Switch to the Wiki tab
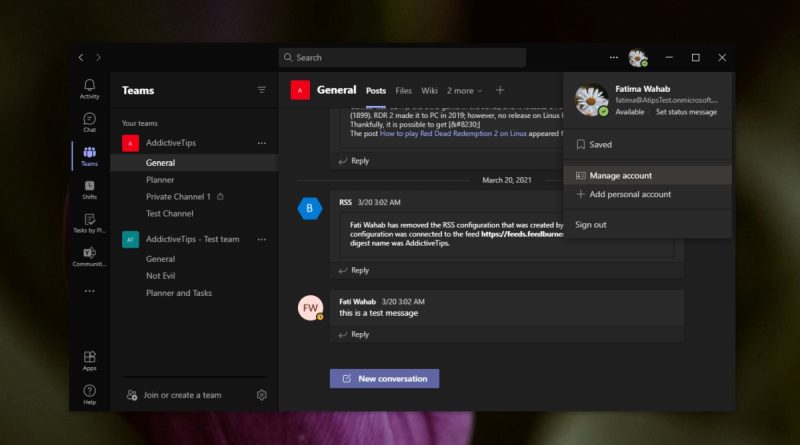The image size is (800, 445). pyautogui.click(x=429, y=91)
